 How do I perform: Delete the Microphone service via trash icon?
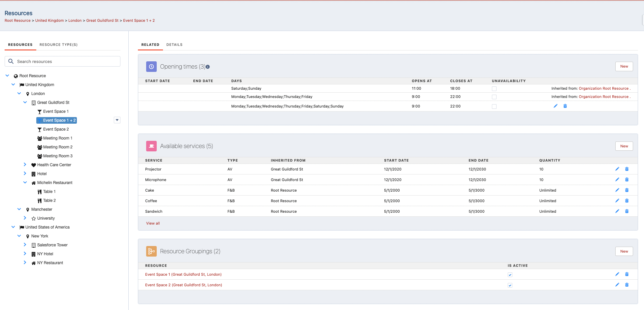point(627,180)
